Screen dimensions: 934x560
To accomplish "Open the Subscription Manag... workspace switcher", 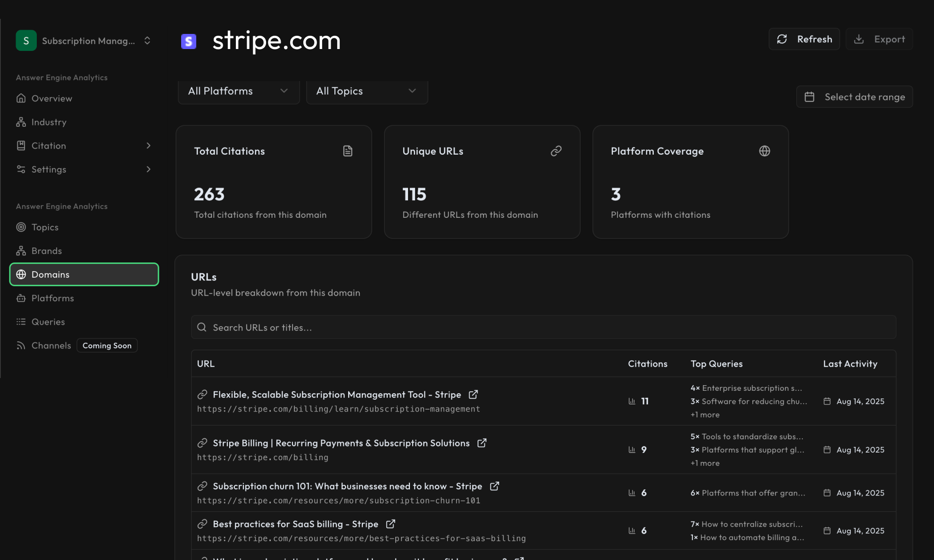I will 84,41.
